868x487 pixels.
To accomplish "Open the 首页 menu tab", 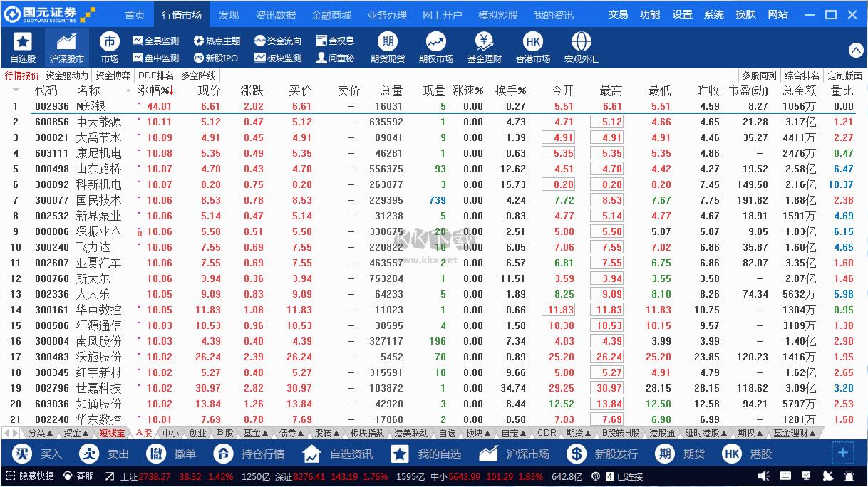I will (135, 14).
